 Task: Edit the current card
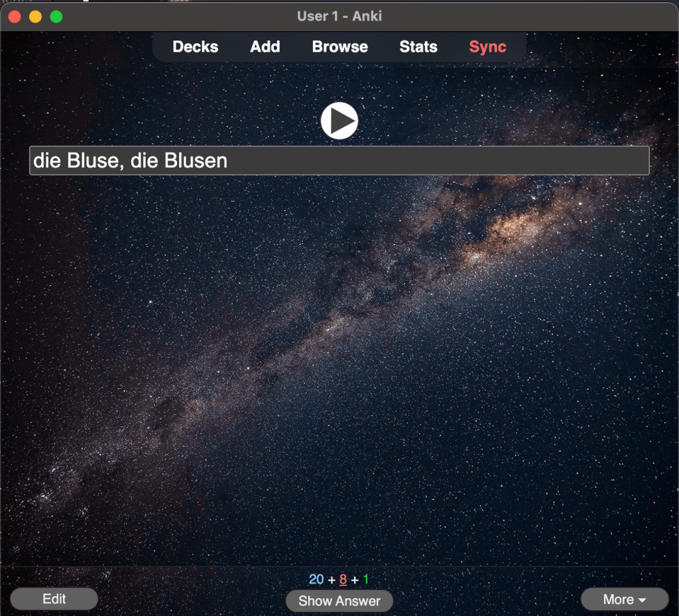(54, 599)
